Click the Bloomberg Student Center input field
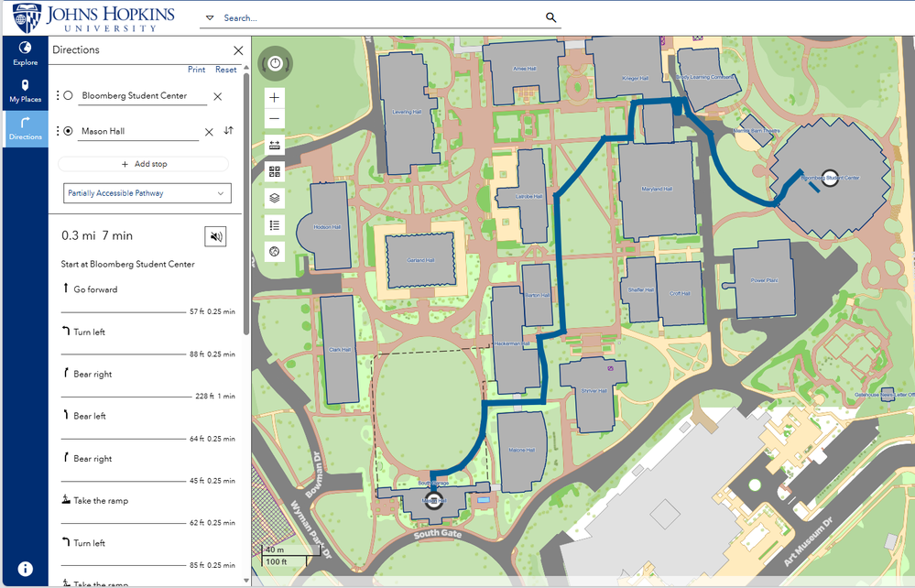 (x=142, y=95)
